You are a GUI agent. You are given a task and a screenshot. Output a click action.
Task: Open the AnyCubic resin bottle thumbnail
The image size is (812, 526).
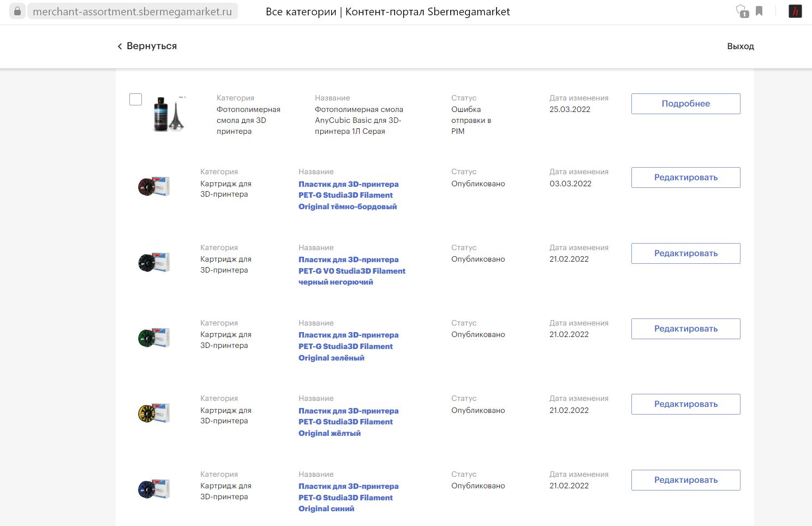coord(169,114)
